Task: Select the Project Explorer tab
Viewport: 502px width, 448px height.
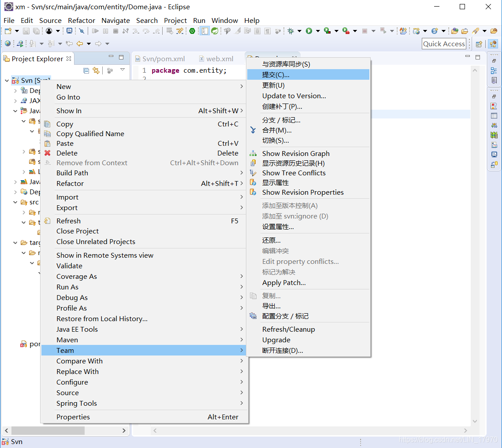Action: click(x=37, y=59)
